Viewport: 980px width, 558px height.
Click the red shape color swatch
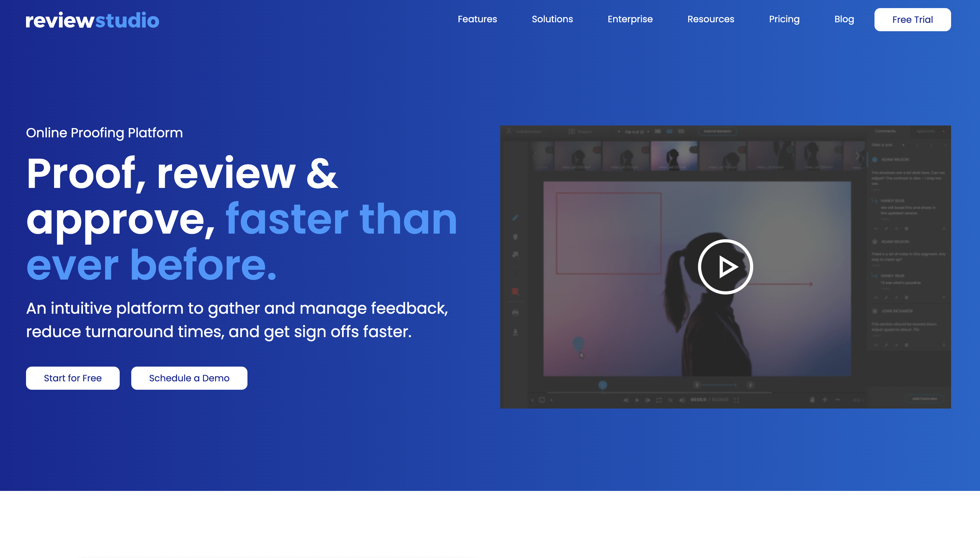point(515,292)
